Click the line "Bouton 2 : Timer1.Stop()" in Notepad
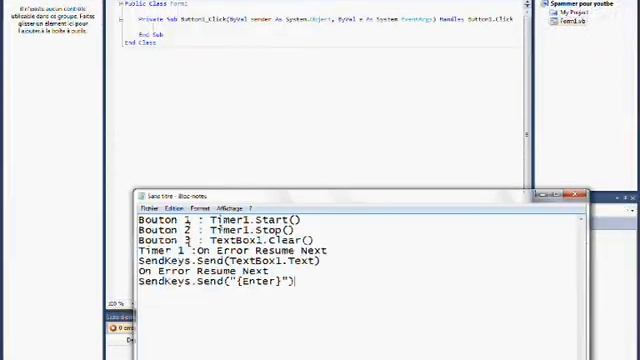 [x=216, y=230]
